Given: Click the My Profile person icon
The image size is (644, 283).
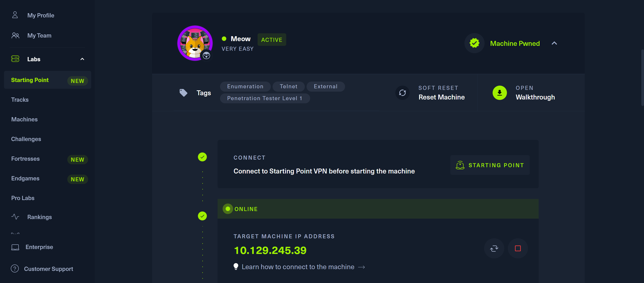Looking at the screenshot, I should click(x=15, y=15).
